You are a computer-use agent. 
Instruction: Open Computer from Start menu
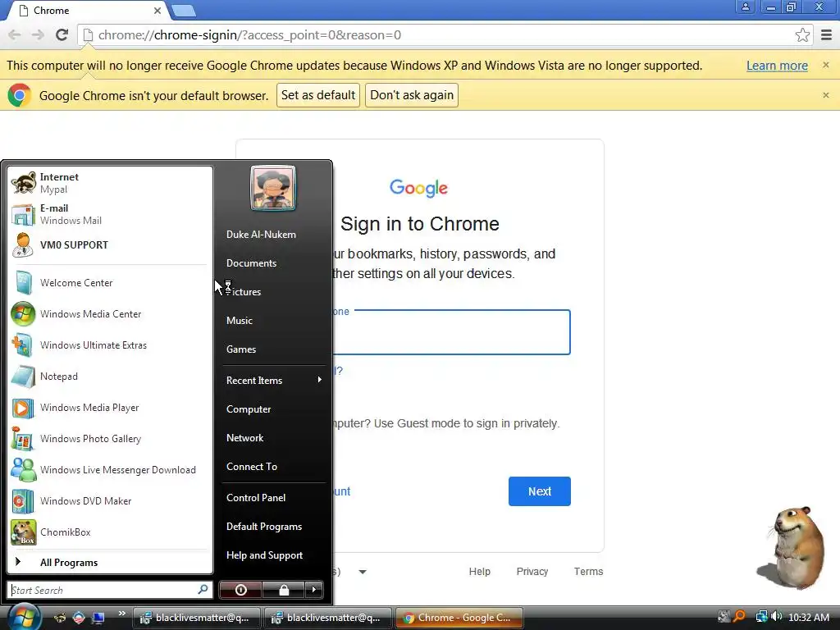click(x=249, y=409)
